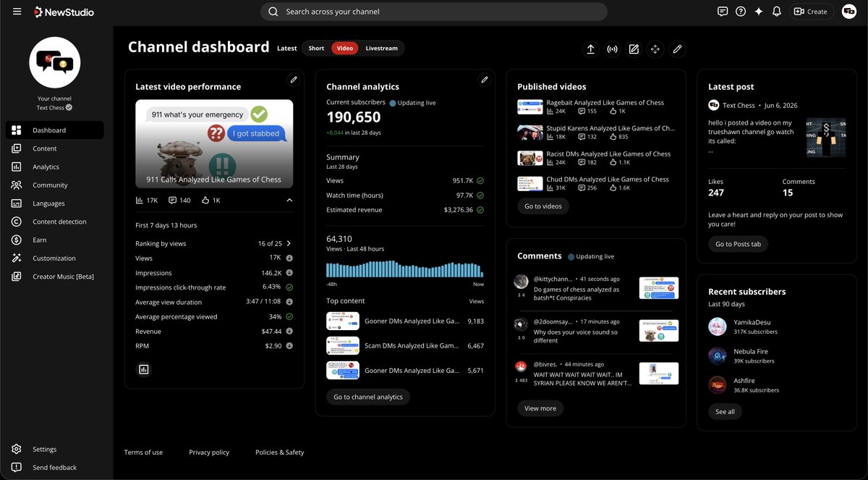Image resolution: width=868 pixels, height=480 pixels.
Task: Click the Send feedback icon
Action: pos(17,467)
